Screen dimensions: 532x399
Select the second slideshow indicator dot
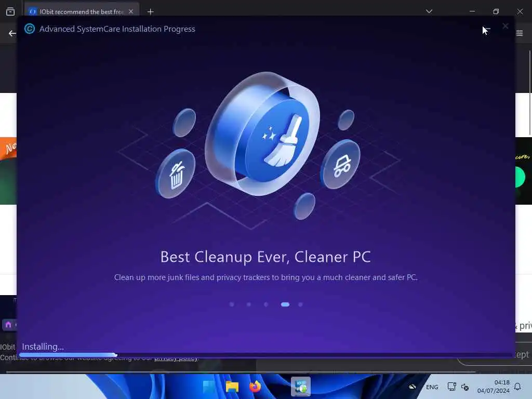[x=249, y=304]
